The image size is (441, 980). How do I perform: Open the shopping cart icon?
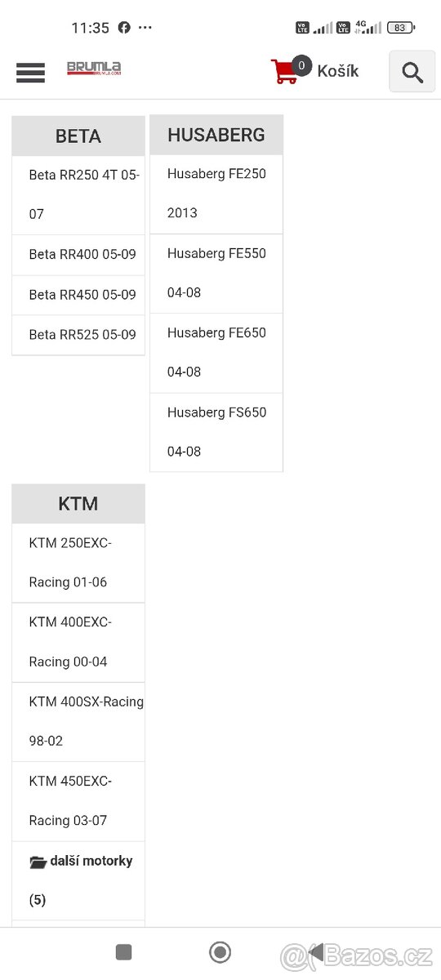click(x=285, y=72)
